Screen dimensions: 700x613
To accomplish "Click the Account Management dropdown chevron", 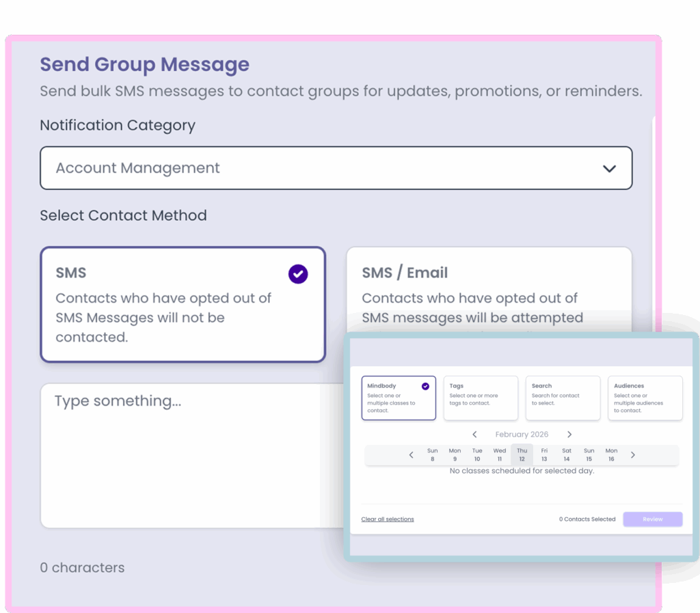I will point(609,169).
